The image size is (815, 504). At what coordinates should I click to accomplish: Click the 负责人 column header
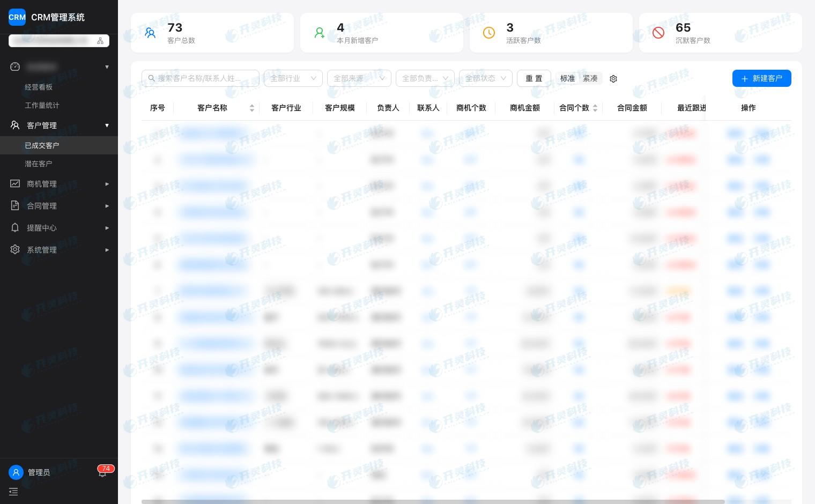pos(388,108)
